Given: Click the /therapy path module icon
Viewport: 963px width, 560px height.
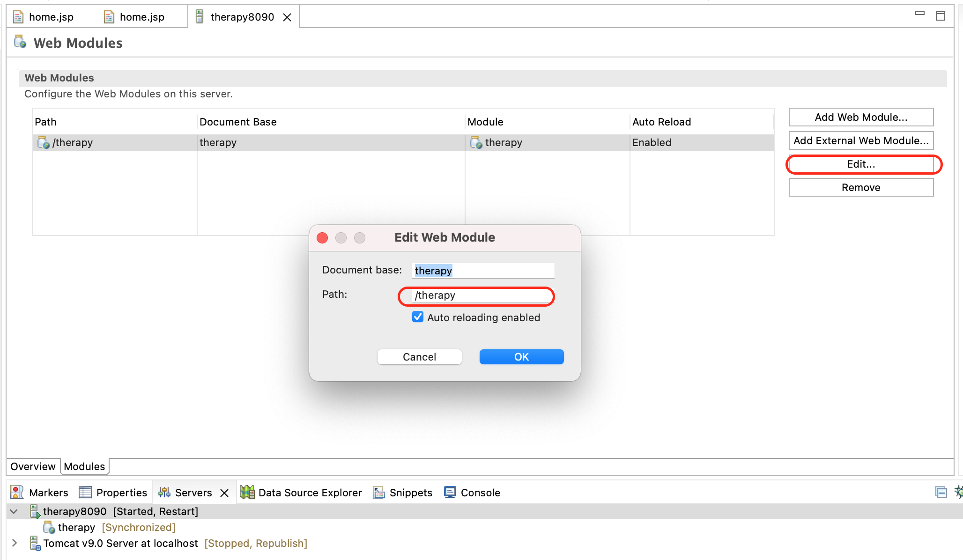Looking at the screenshot, I should pyautogui.click(x=43, y=142).
